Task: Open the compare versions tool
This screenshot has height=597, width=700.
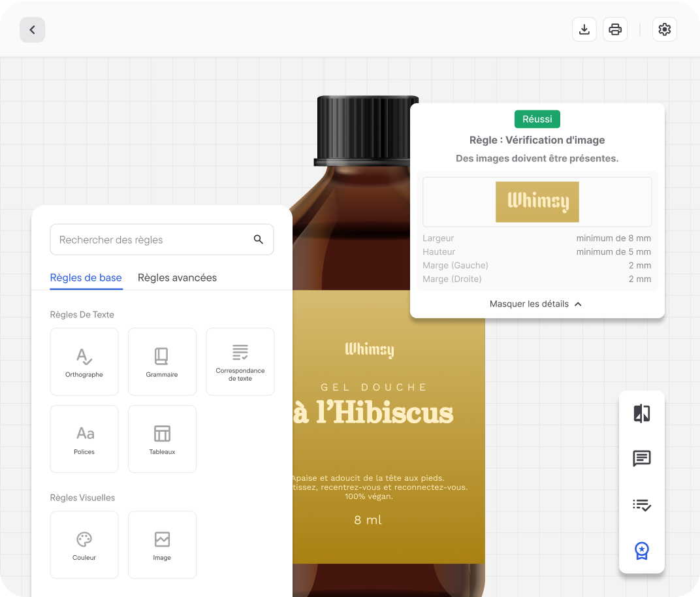Action: (641, 413)
